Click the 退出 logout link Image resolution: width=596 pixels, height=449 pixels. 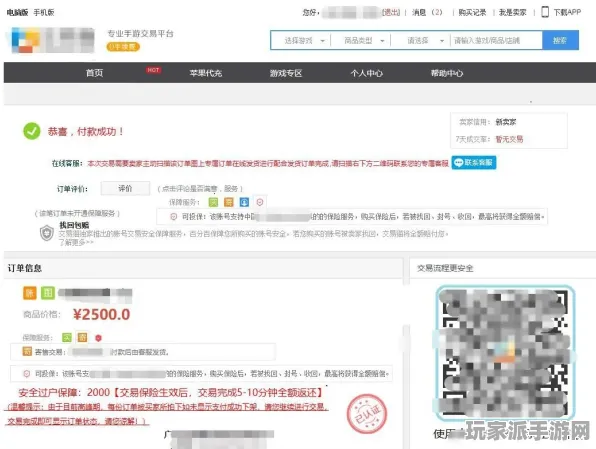391,13
